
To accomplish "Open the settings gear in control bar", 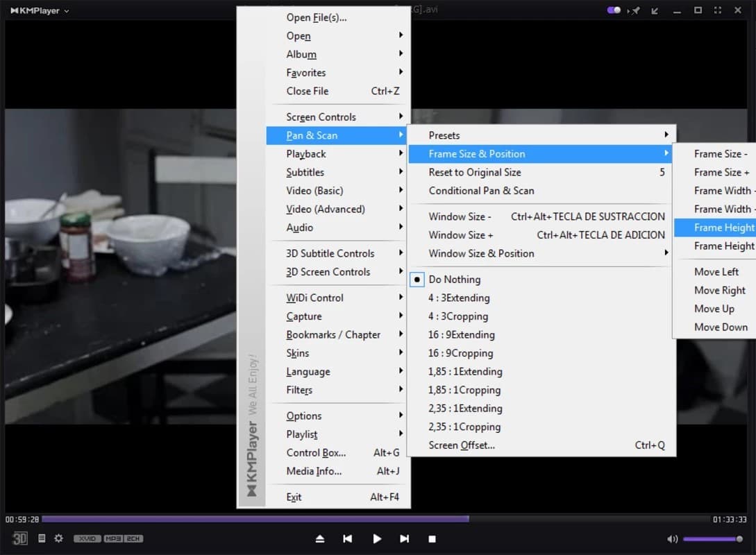I will coord(58,538).
